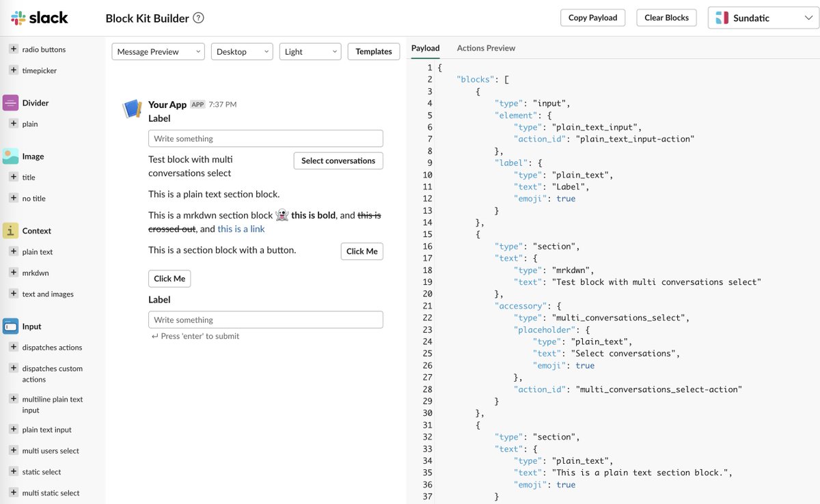Add radio buttons block with plus icon
This screenshot has height=504, width=820.
[x=13, y=49]
